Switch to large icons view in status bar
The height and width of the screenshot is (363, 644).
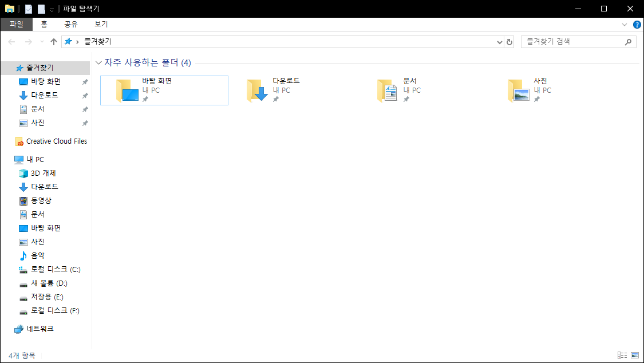click(635, 355)
